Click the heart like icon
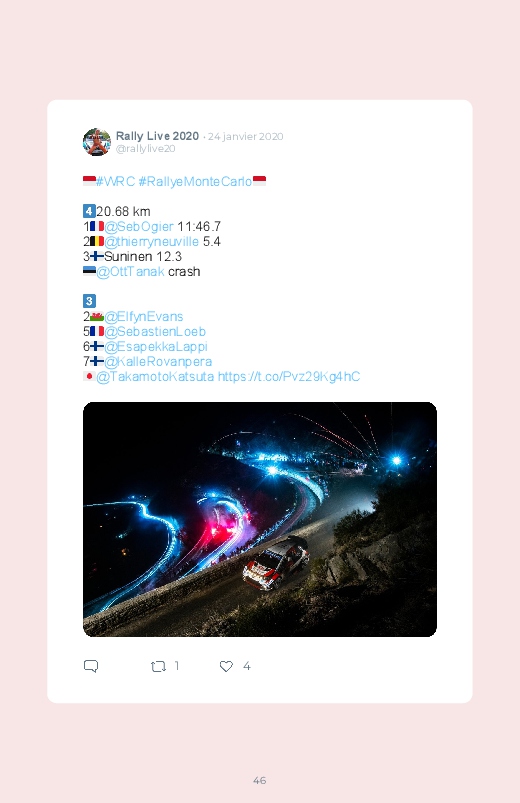This screenshot has width=520, height=803. (226, 666)
